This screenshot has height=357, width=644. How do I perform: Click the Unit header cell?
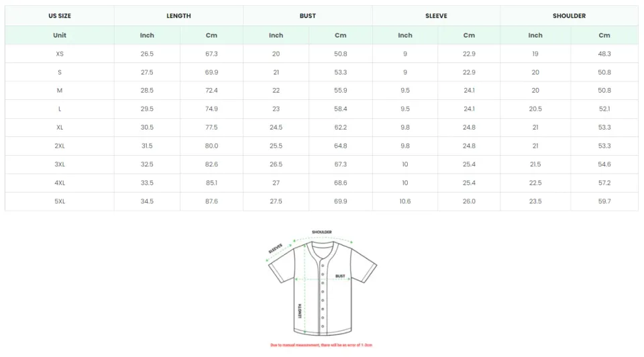[x=60, y=35]
